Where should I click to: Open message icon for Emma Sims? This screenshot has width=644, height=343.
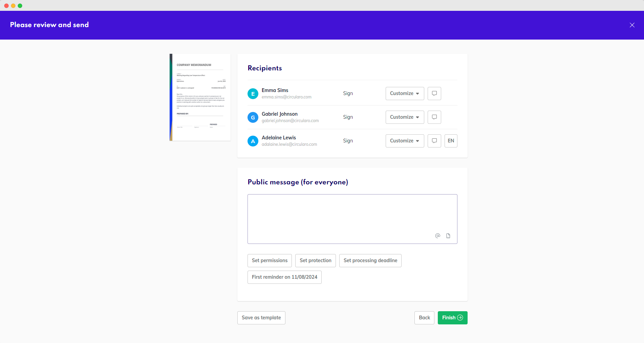pyautogui.click(x=434, y=93)
